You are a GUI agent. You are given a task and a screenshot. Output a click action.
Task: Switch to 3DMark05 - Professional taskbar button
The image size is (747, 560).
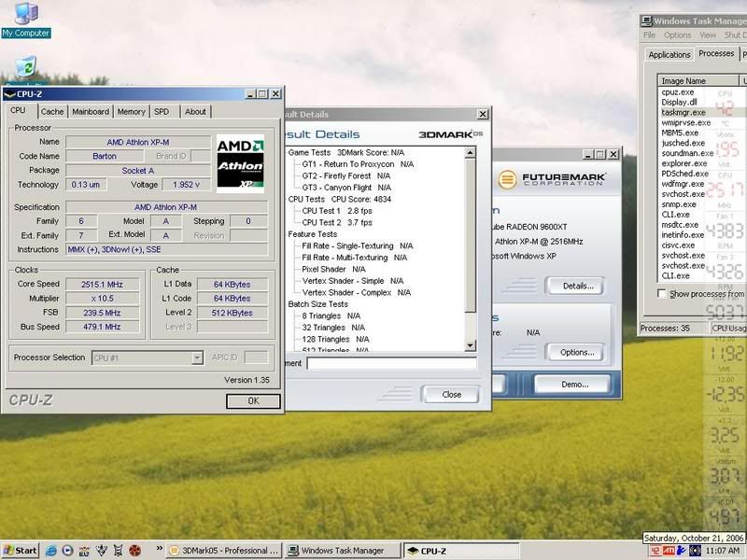(224, 551)
